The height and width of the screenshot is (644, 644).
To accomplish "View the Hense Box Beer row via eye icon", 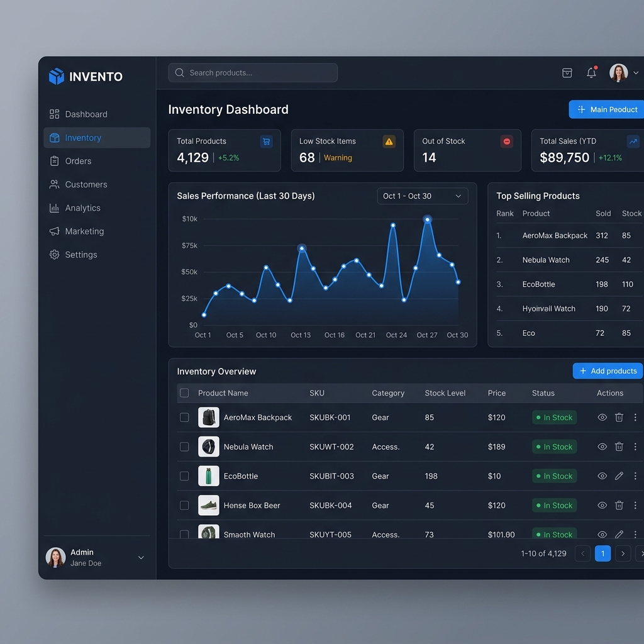I will [x=602, y=505].
